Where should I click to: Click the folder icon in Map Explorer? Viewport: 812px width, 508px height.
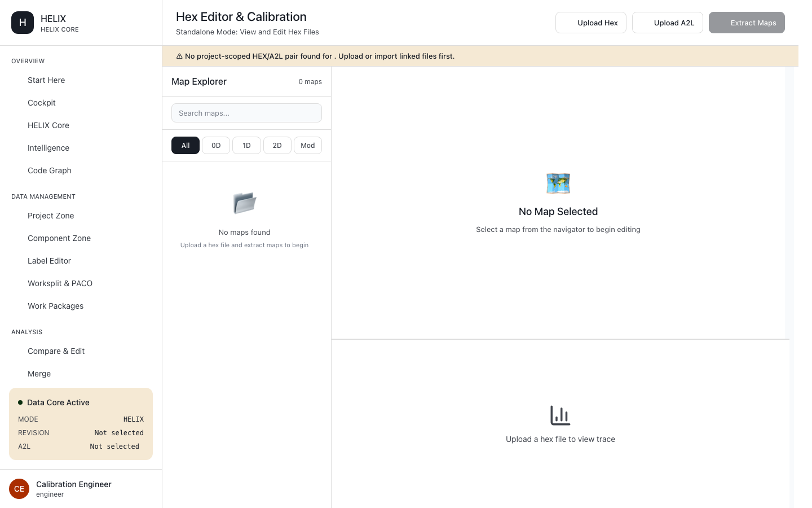(x=245, y=203)
